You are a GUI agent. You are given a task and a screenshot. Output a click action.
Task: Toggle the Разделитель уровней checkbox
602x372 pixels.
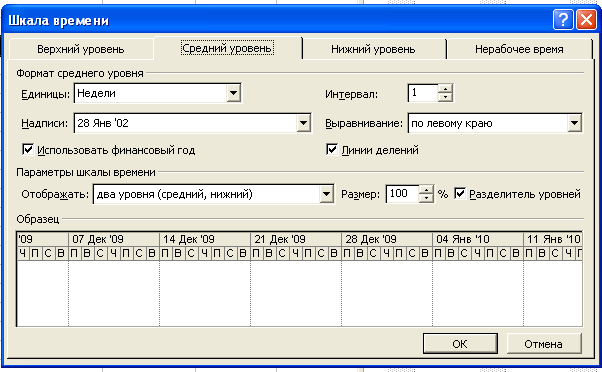click(460, 193)
